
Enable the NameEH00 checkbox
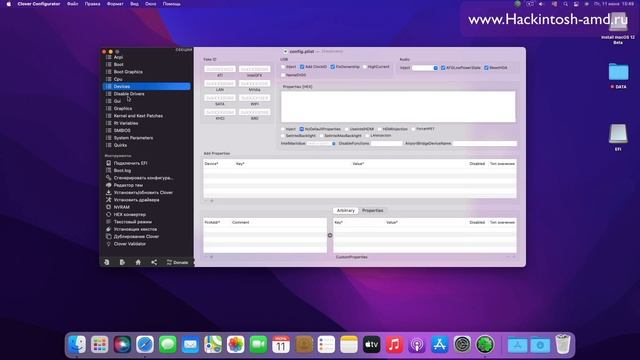[x=283, y=75]
